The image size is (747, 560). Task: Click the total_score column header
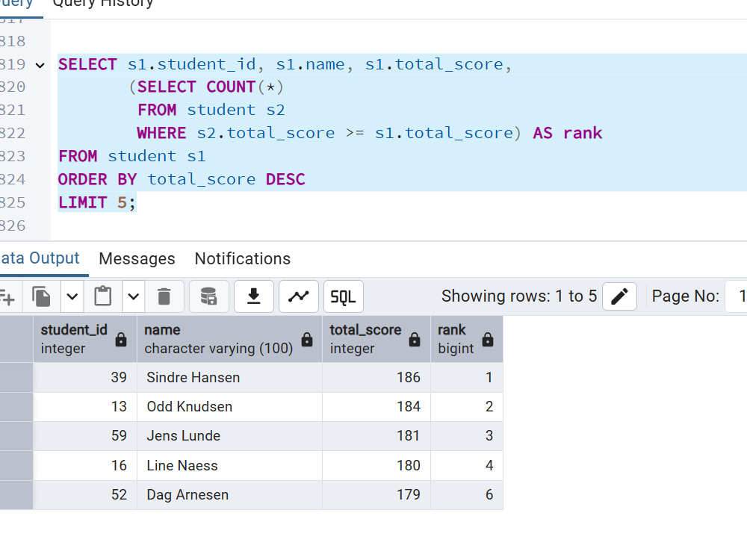click(376, 339)
